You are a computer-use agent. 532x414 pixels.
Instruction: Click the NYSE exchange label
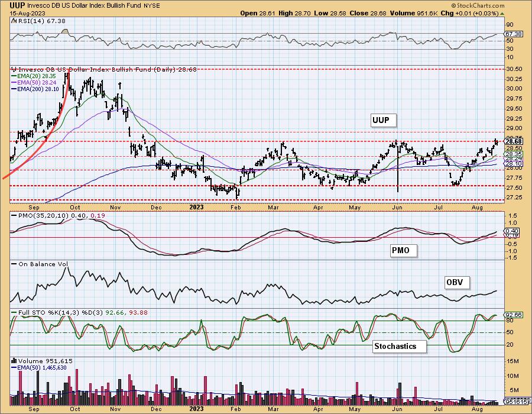tap(152, 6)
